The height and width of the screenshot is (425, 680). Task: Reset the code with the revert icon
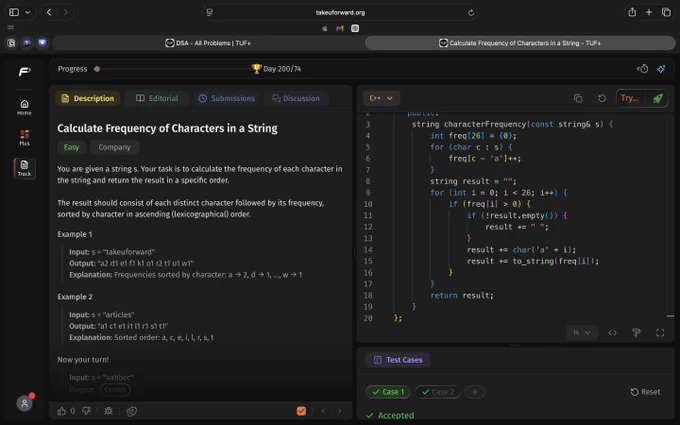(x=602, y=98)
